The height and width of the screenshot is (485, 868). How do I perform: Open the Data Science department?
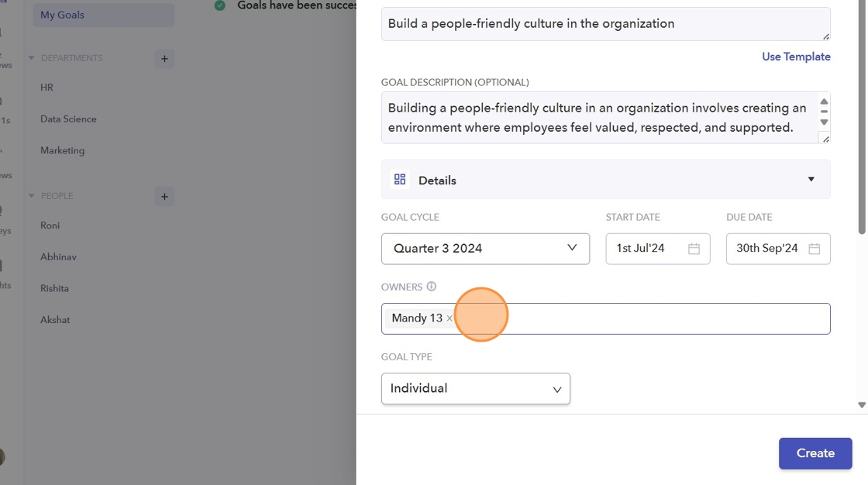[68, 119]
